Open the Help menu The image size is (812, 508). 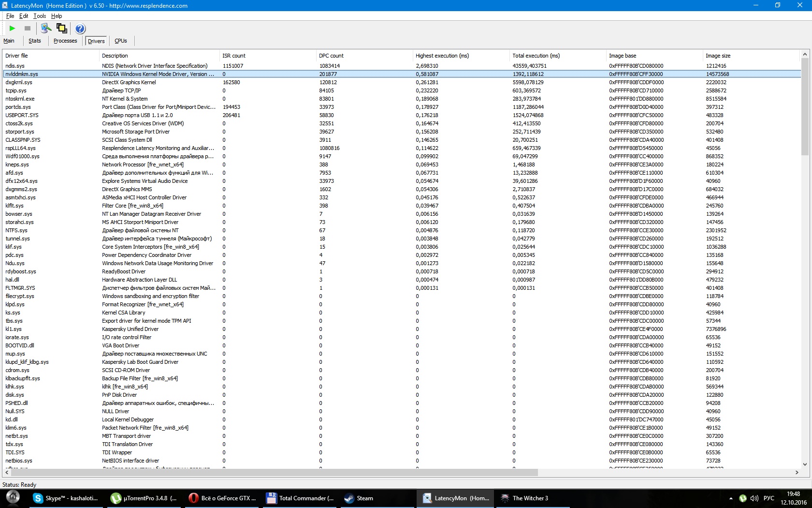(x=57, y=16)
